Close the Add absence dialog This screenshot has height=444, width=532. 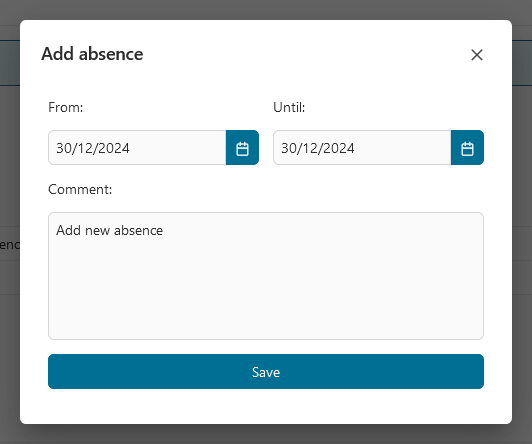pos(477,55)
